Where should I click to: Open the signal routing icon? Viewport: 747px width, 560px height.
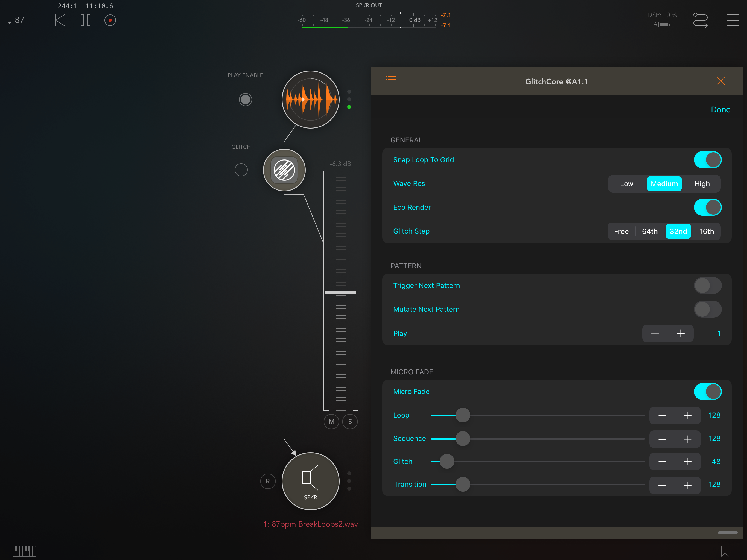700,20
